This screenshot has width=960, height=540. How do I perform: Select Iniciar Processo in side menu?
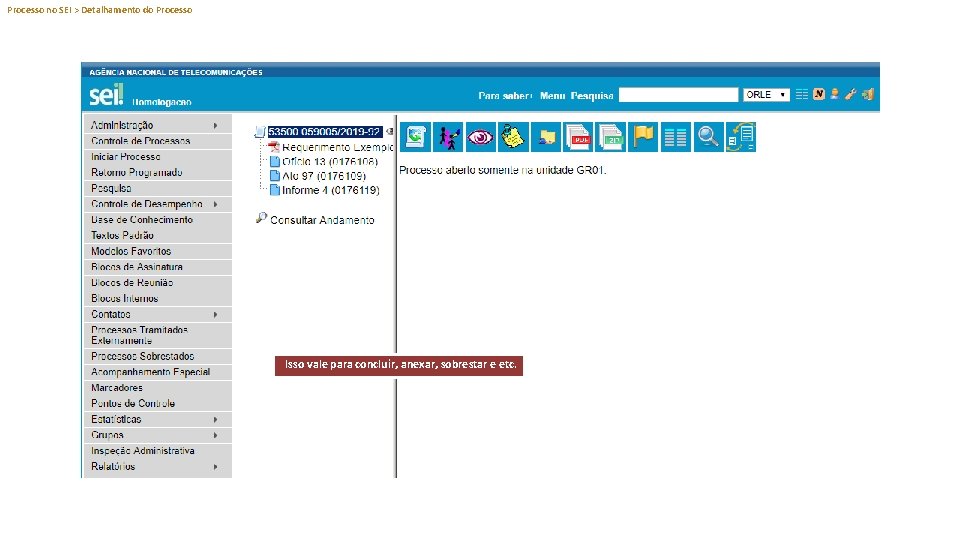pyautogui.click(x=157, y=157)
